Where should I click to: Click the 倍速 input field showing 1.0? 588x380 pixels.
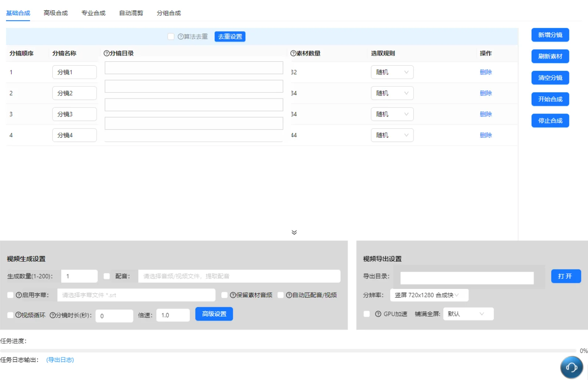point(173,315)
